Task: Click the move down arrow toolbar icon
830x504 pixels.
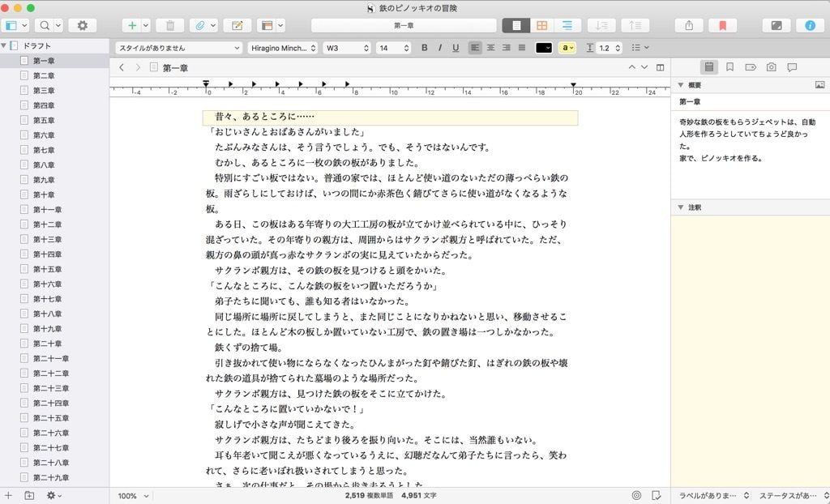Action: tap(601, 25)
